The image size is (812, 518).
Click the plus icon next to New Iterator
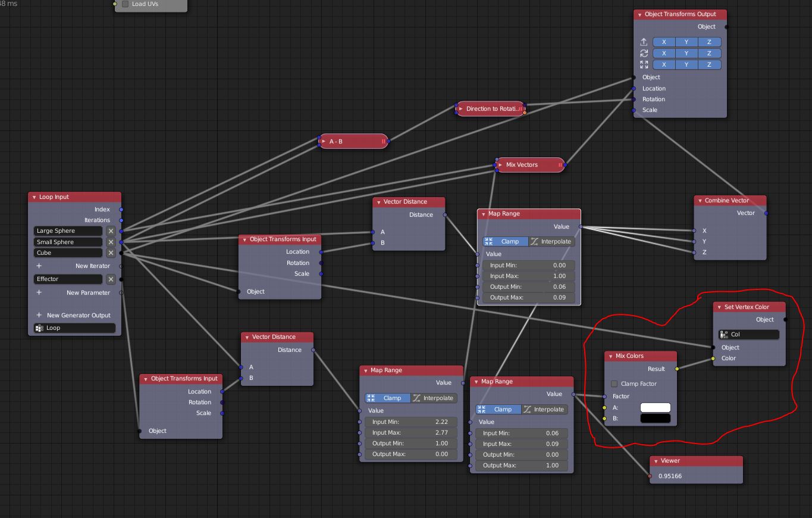(38, 266)
